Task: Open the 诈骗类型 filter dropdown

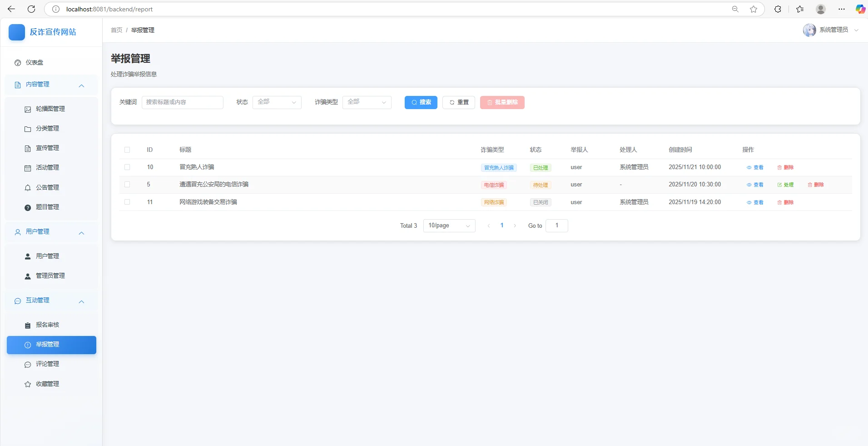Action: (x=367, y=102)
